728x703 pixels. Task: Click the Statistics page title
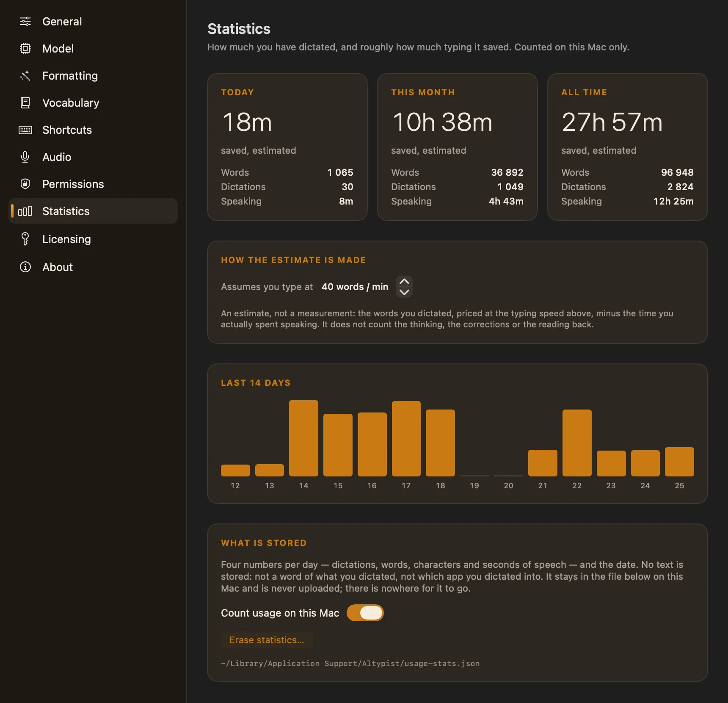[x=239, y=29]
